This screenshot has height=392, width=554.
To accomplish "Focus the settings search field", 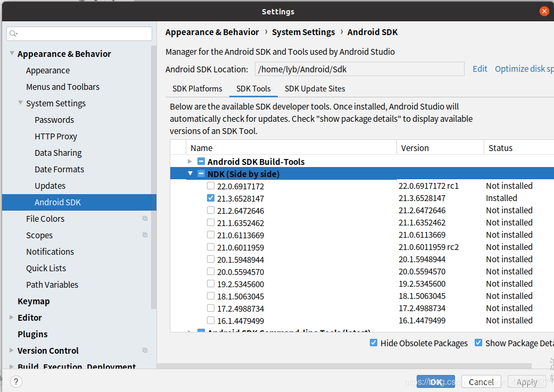I will point(79,34).
